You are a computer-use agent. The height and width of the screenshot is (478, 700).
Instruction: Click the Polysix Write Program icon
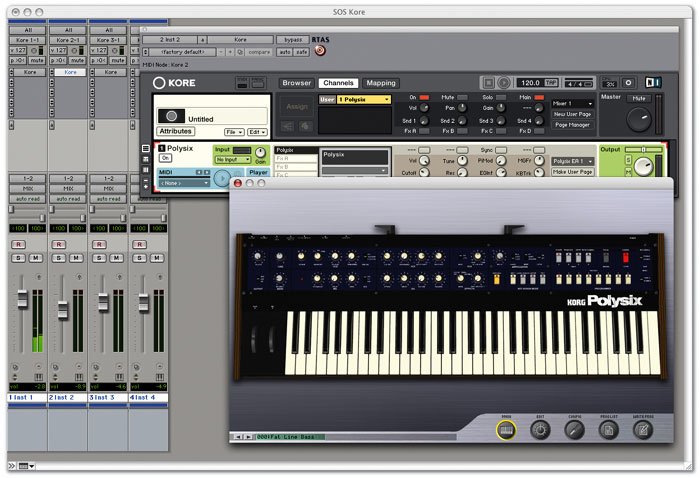[643, 430]
